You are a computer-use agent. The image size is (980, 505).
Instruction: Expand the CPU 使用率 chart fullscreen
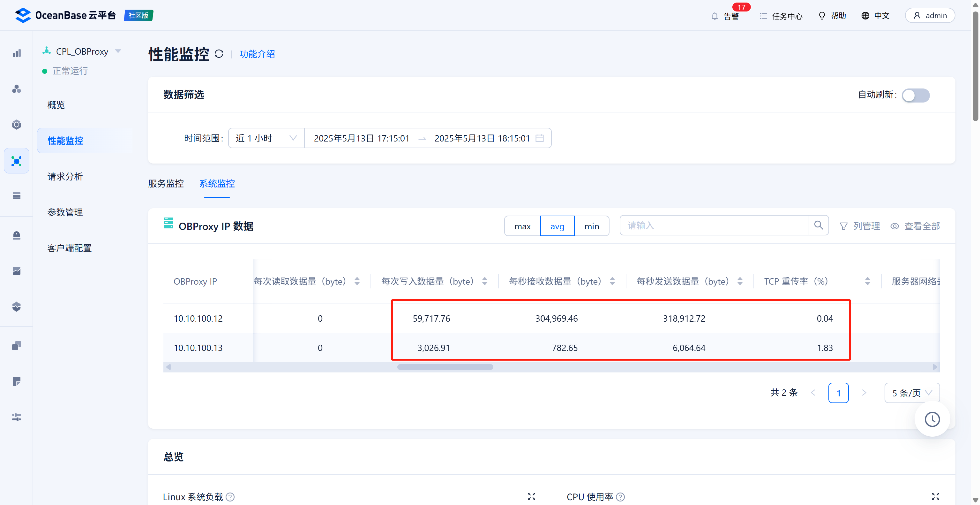936,497
